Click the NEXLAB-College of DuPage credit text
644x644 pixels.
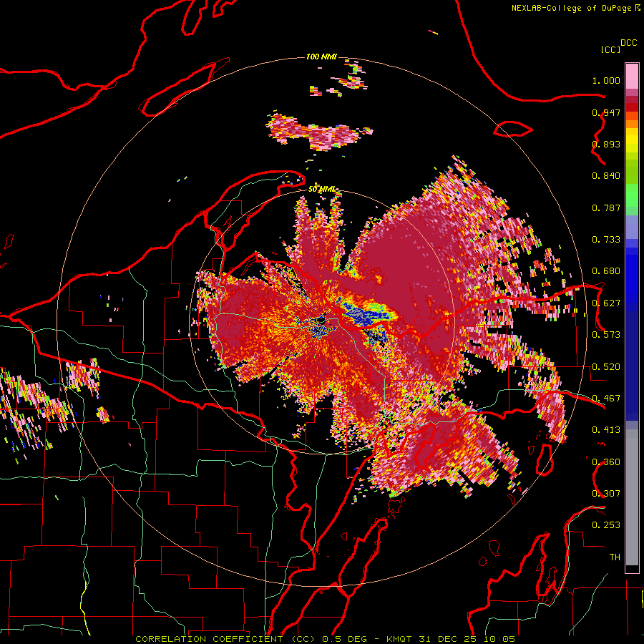(572, 8)
